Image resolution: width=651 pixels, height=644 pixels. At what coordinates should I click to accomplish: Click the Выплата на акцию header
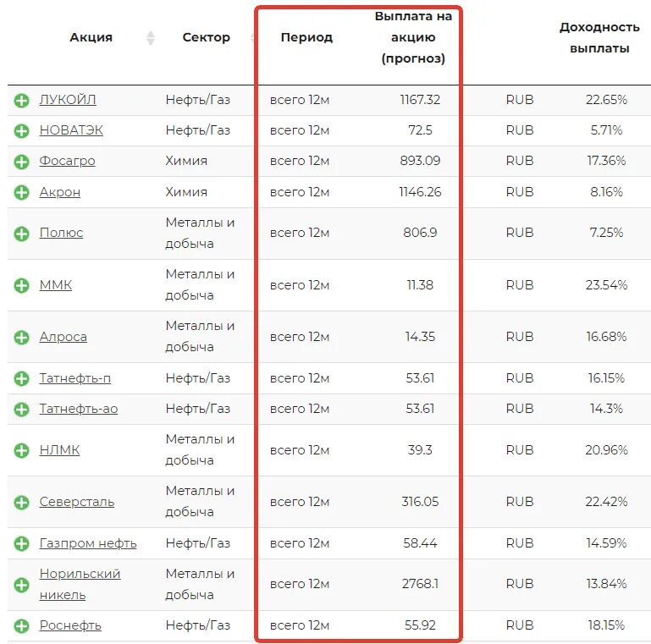tap(413, 38)
